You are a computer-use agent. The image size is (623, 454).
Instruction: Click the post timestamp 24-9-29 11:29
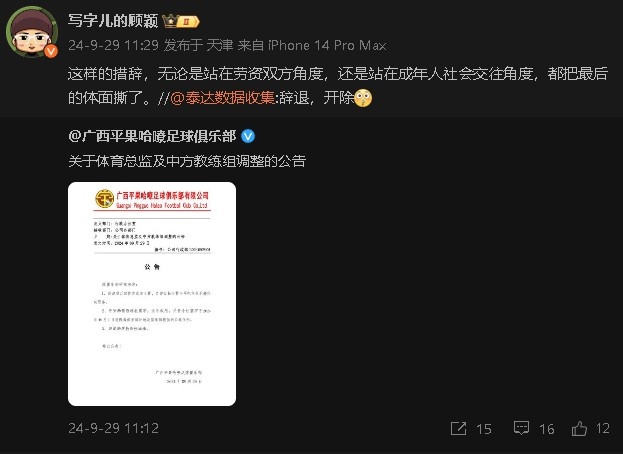click(x=114, y=45)
